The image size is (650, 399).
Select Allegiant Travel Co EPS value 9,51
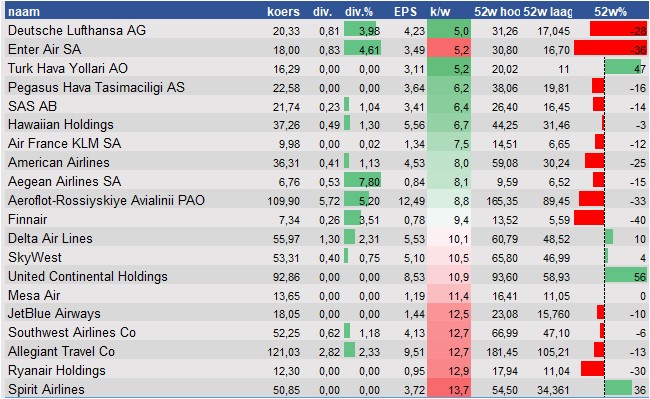click(x=414, y=352)
